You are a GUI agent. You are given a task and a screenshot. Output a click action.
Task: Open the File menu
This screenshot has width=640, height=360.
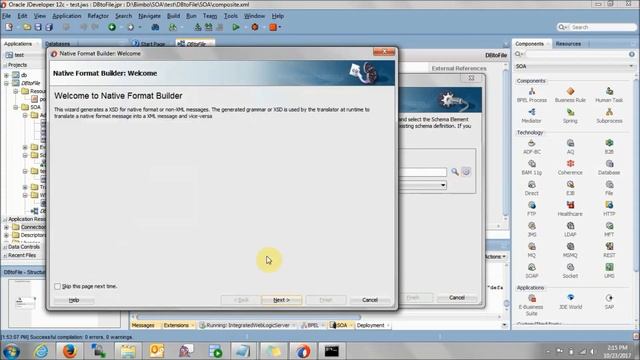7,16
